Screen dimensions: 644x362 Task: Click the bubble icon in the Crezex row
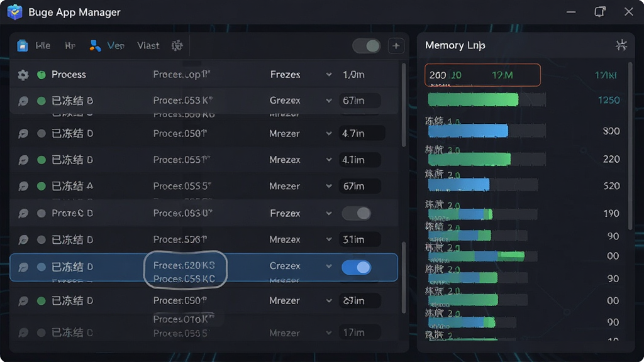(x=23, y=267)
